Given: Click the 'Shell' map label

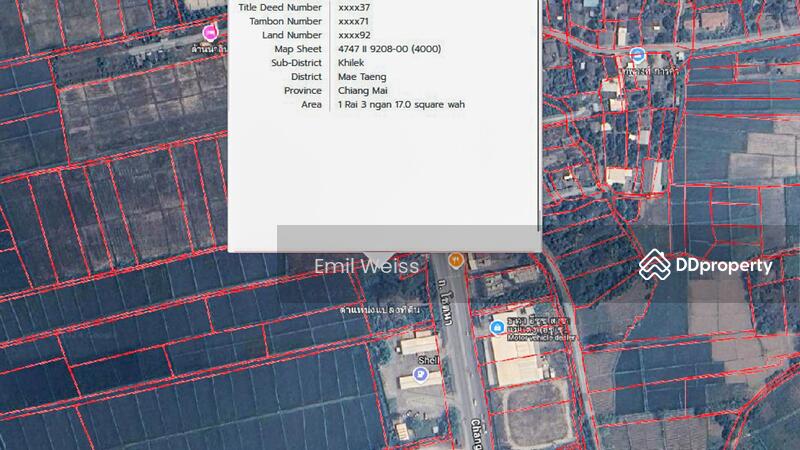Looking at the screenshot, I should [429, 360].
